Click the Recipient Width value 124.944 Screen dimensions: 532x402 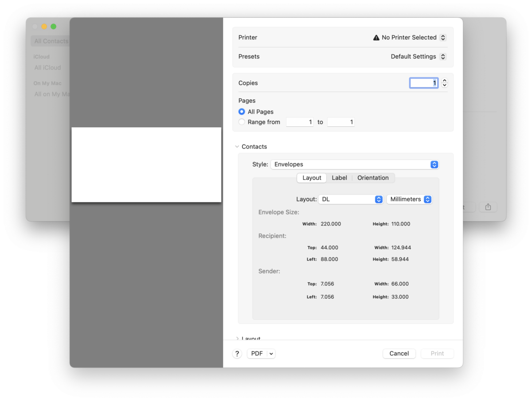pos(401,248)
